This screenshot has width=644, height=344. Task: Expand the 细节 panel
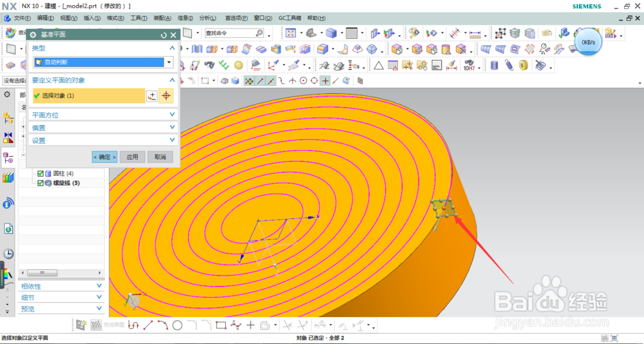tap(99, 297)
